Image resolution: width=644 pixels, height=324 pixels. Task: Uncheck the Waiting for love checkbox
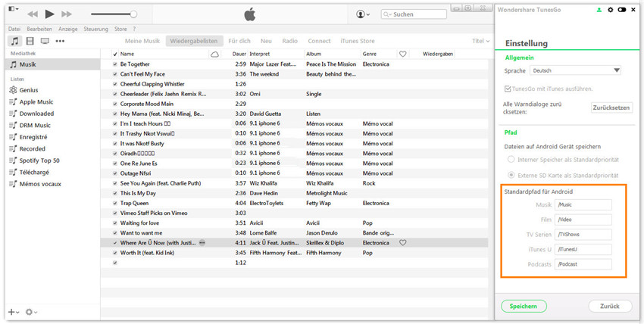(x=115, y=223)
